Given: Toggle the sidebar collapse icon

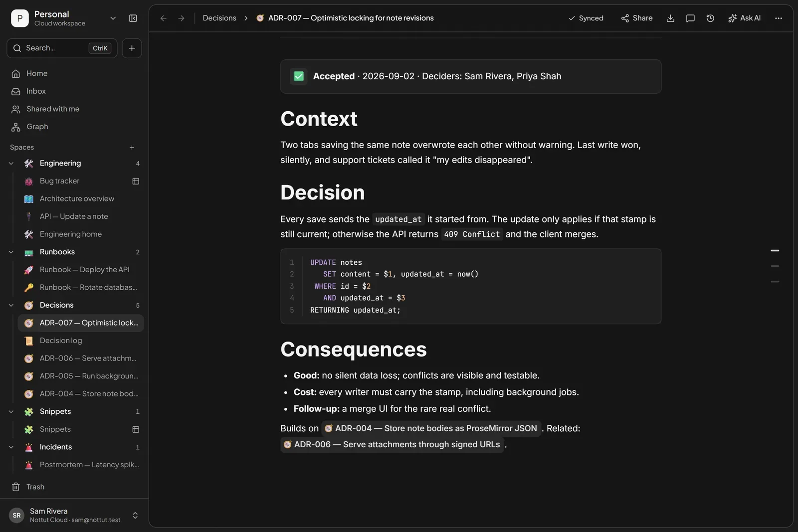Looking at the screenshot, I should coord(133,18).
